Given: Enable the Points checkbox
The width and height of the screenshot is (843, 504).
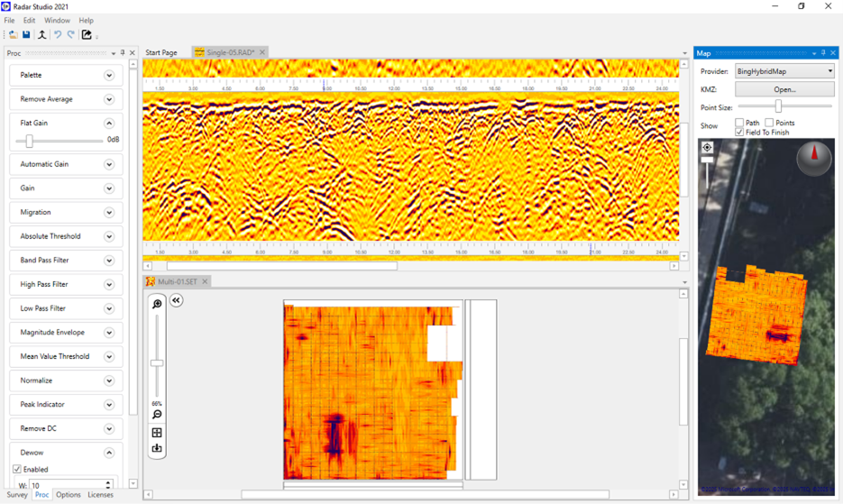Looking at the screenshot, I should [769, 123].
